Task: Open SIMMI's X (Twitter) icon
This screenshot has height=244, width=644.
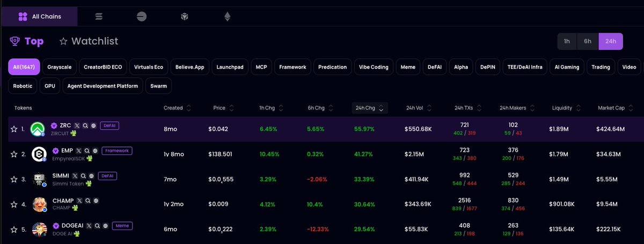Action: coord(75,176)
